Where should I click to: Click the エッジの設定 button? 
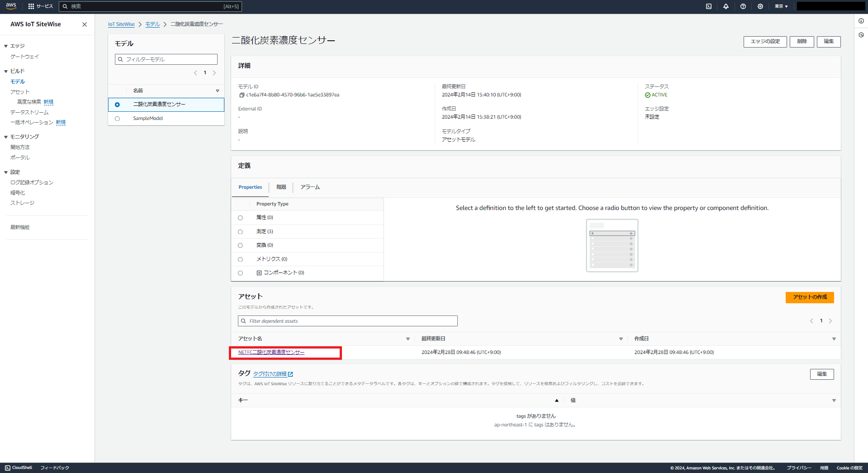765,42
